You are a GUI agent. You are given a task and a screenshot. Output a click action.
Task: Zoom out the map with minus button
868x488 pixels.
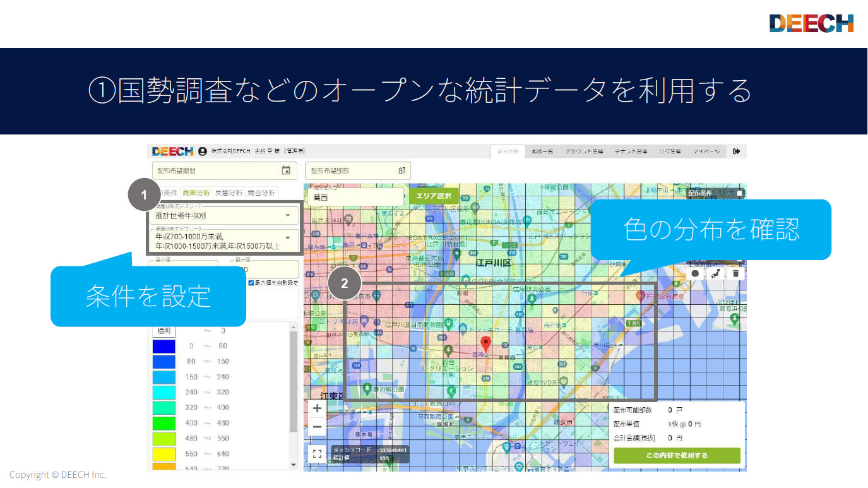click(317, 427)
